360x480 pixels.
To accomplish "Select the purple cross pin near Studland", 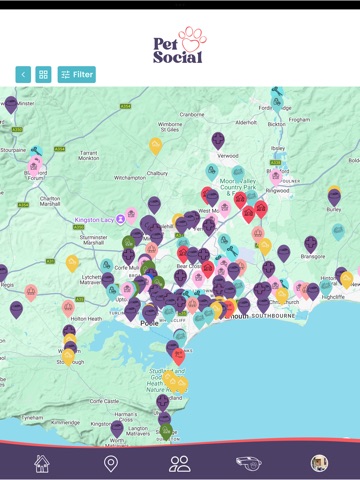I will [x=163, y=402].
